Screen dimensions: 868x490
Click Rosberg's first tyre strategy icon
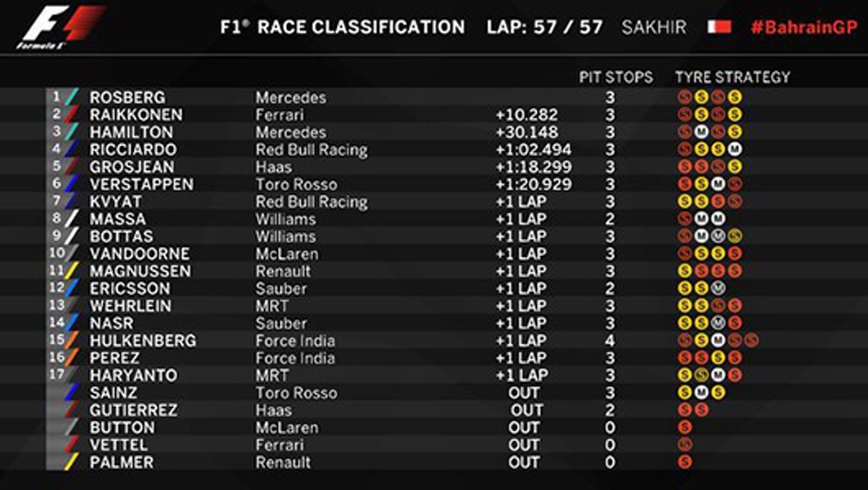pyautogui.click(x=685, y=97)
